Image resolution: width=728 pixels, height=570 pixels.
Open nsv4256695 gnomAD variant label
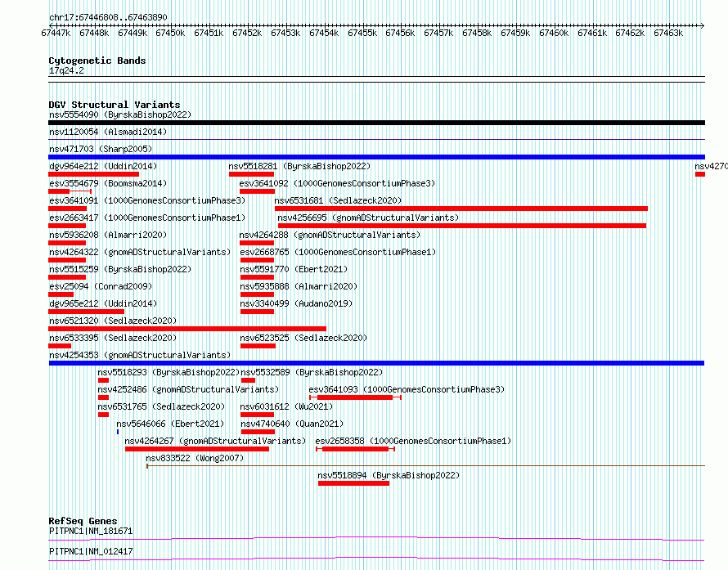(368, 218)
